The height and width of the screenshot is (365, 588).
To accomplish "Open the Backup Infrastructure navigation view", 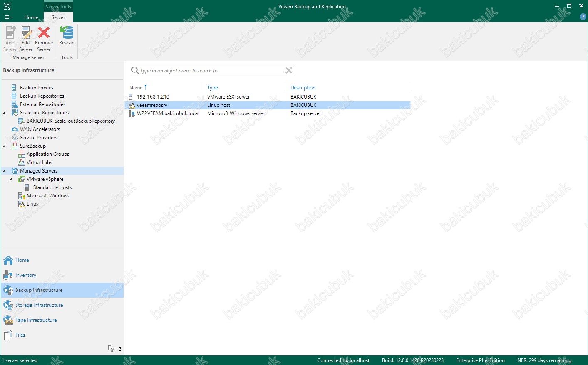I will click(x=62, y=290).
